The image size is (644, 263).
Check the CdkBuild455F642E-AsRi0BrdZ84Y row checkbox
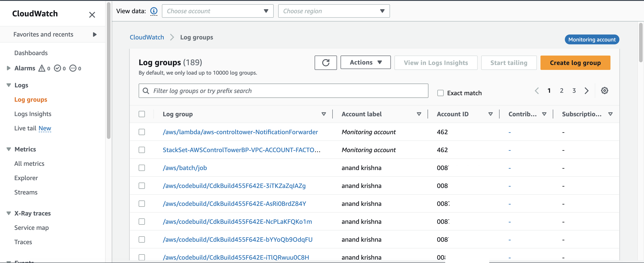142,203
